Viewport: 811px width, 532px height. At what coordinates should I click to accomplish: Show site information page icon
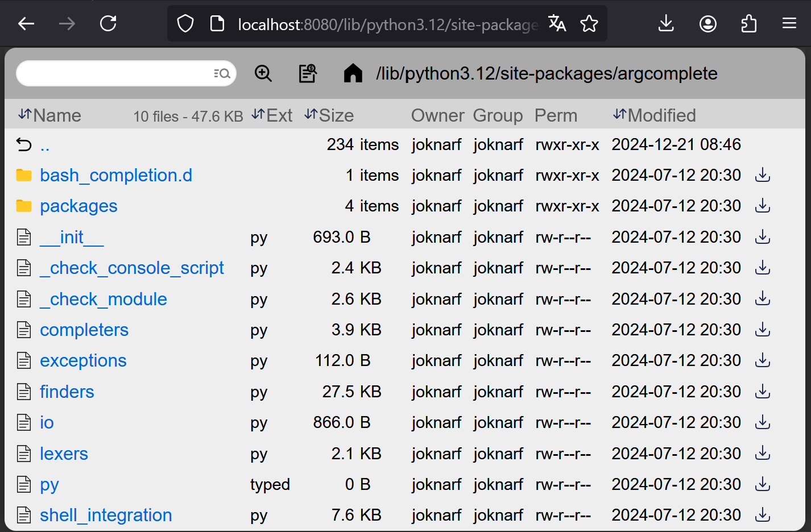tap(217, 24)
